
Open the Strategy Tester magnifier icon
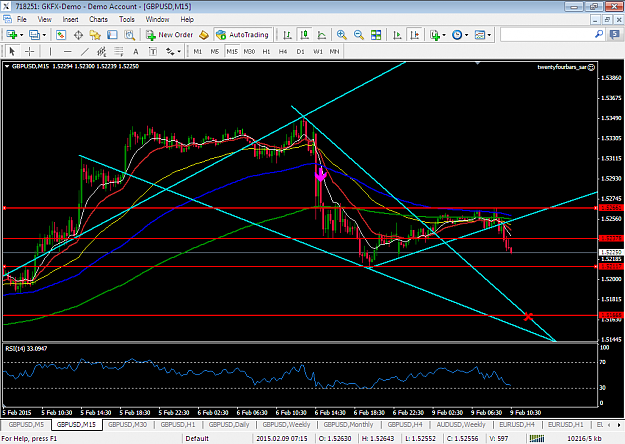point(130,35)
